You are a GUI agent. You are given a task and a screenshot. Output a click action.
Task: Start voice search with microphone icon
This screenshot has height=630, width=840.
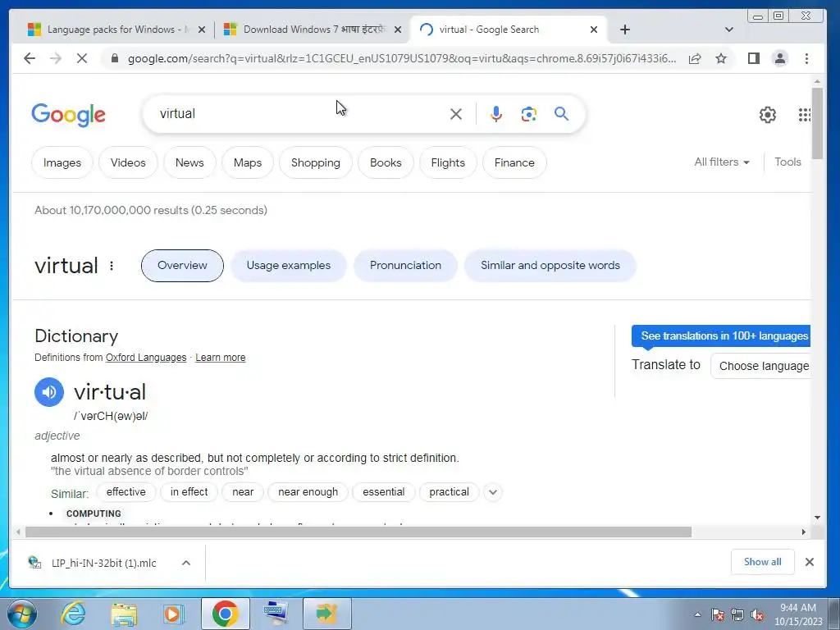pyautogui.click(x=496, y=114)
